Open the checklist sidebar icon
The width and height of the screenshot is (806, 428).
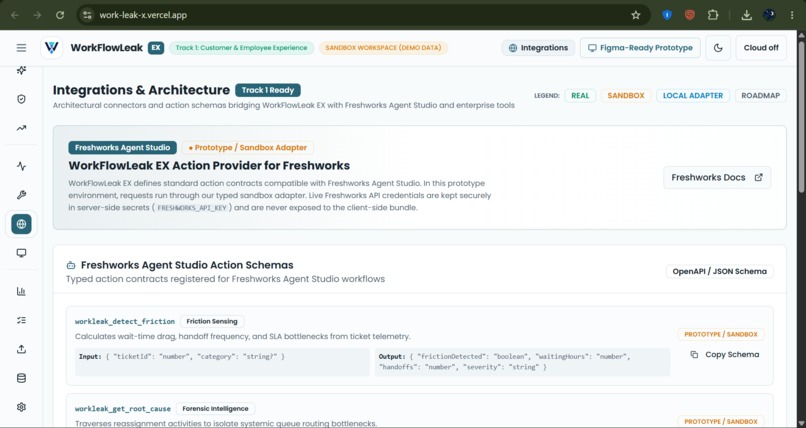[21, 320]
